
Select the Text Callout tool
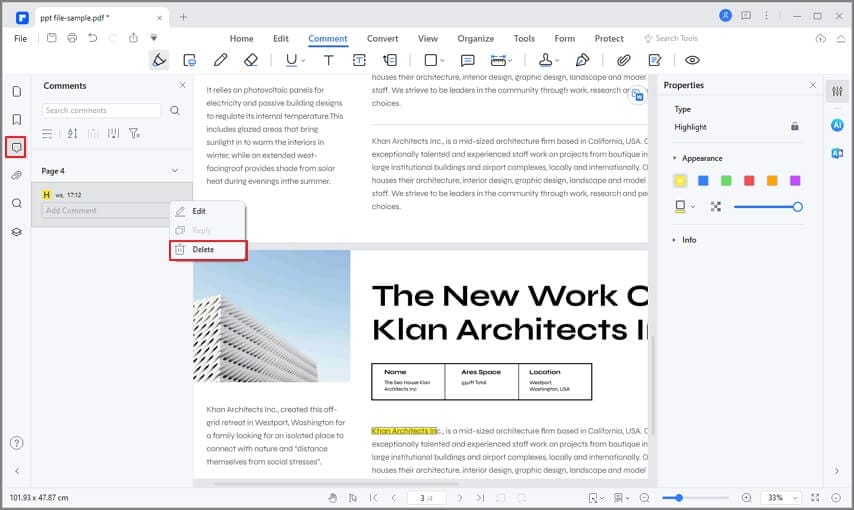pos(390,60)
